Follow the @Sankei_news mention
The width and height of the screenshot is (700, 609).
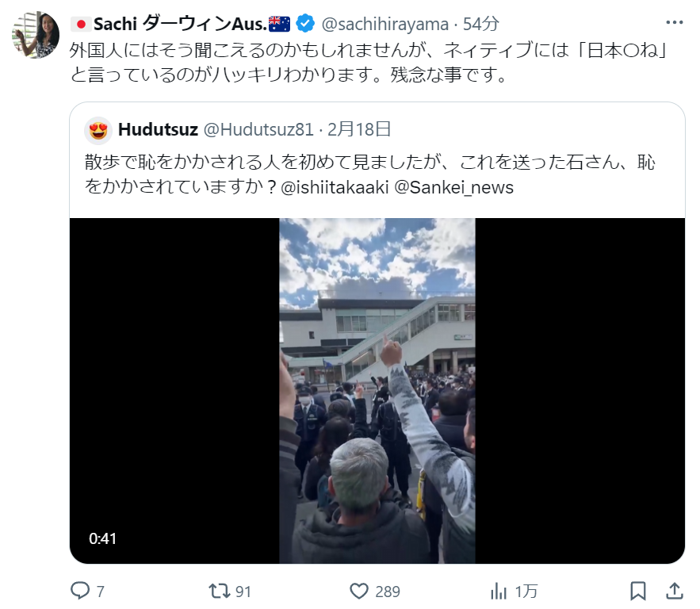click(x=454, y=187)
